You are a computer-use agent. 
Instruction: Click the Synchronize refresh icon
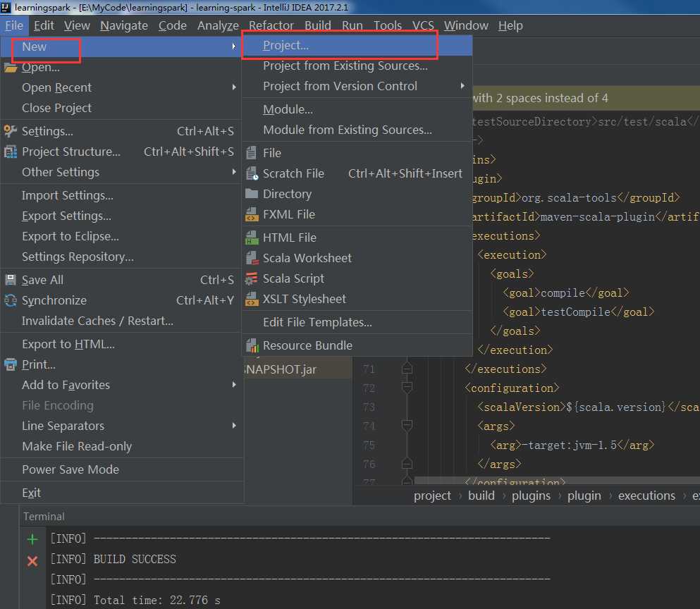coord(11,300)
